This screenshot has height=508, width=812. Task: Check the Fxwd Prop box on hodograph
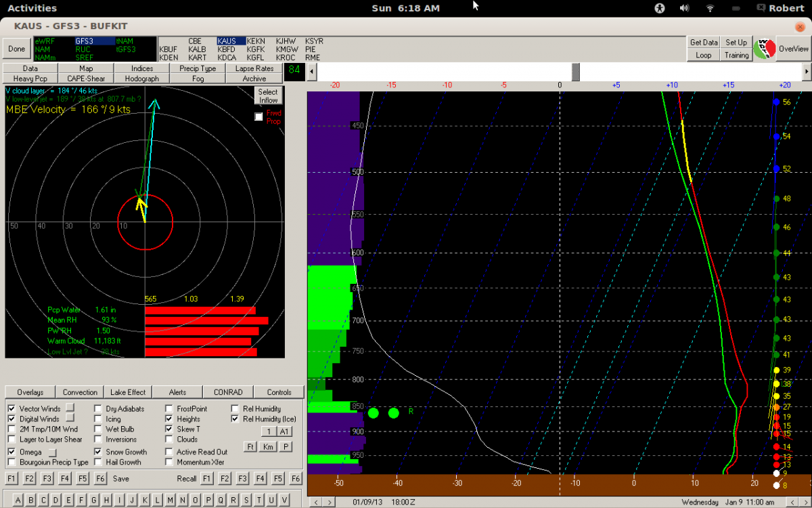258,117
